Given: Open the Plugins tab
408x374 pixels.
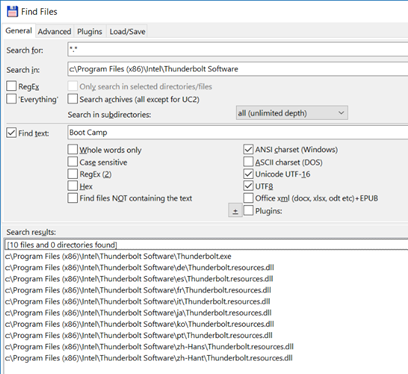Looking at the screenshot, I should tap(90, 31).
